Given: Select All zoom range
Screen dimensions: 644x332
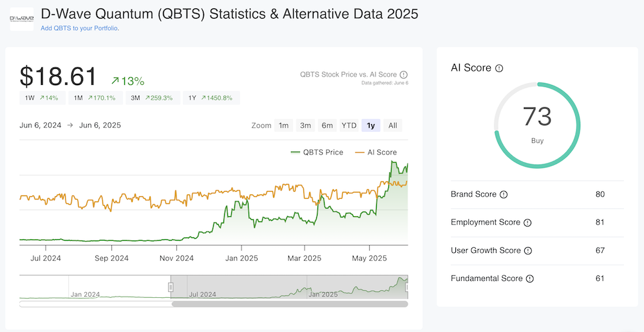Looking at the screenshot, I should tap(393, 125).
